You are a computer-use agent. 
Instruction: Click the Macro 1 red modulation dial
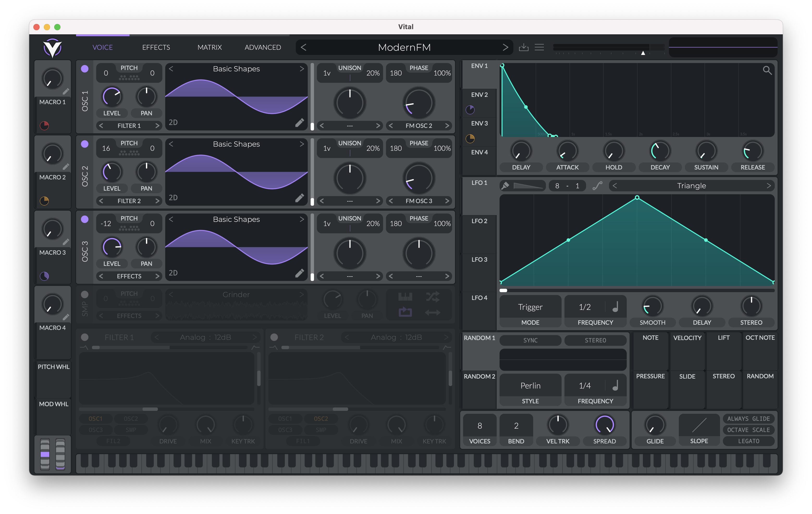(x=45, y=126)
